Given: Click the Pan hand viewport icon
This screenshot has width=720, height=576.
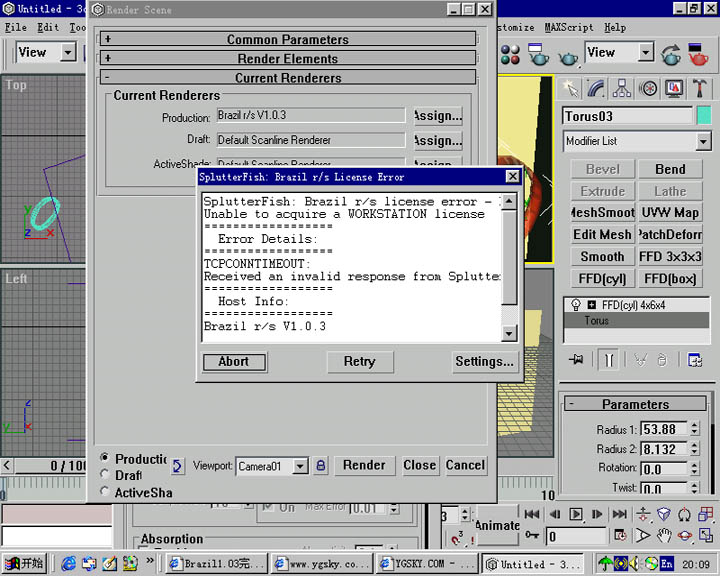Looking at the screenshot, I should click(664, 535).
